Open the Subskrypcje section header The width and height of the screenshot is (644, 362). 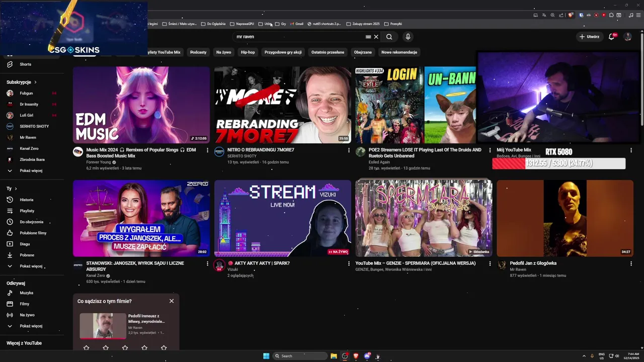point(21,82)
